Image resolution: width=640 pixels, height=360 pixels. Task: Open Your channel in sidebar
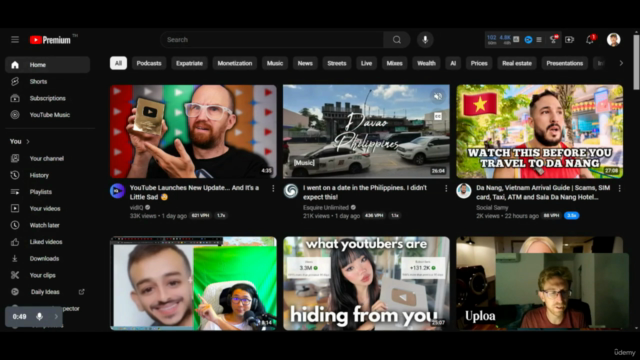point(48,158)
